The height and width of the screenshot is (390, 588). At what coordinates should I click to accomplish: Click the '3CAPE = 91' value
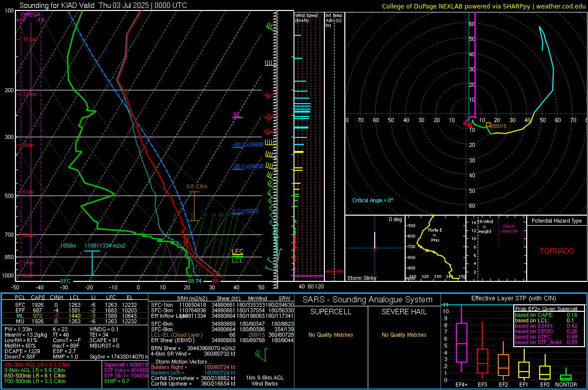point(104,340)
